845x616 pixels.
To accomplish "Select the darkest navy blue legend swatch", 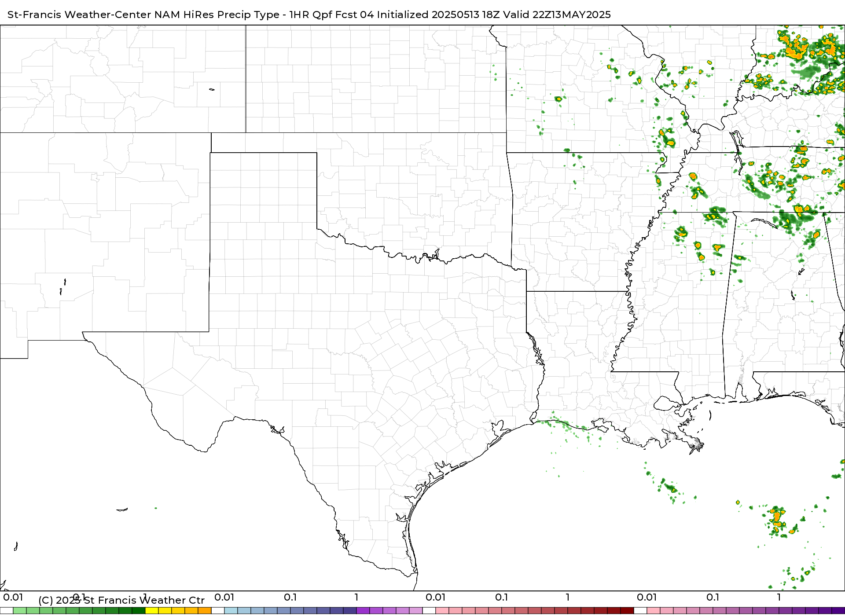I will tap(350, 611).
